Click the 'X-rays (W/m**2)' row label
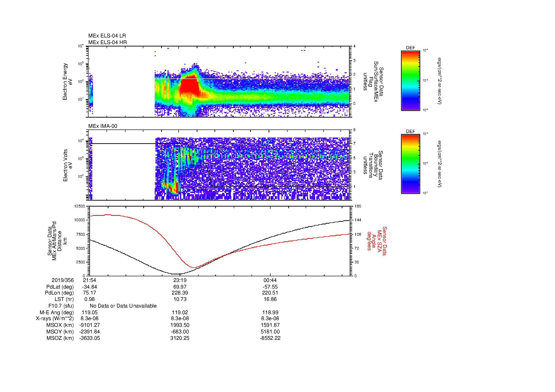 tap(55, 318)
